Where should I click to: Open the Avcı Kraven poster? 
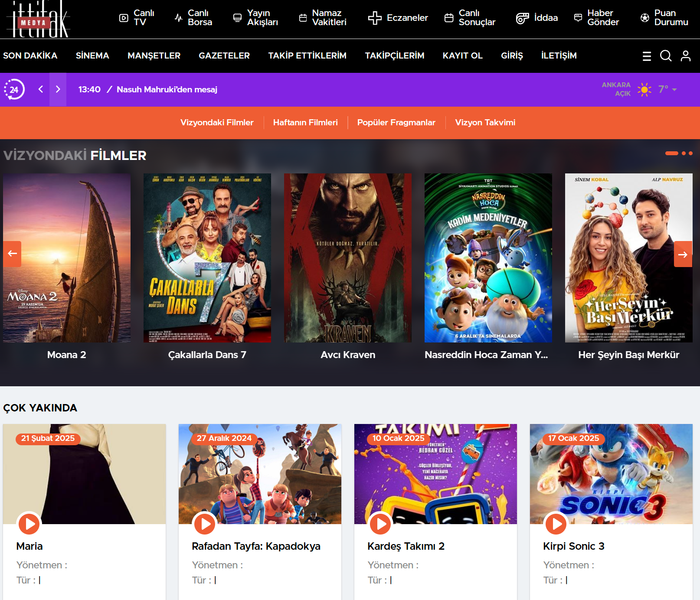point(348,258)
